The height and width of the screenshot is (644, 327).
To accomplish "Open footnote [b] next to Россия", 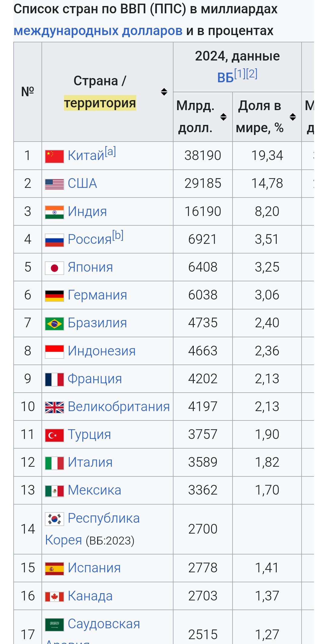I will [118, 235].
